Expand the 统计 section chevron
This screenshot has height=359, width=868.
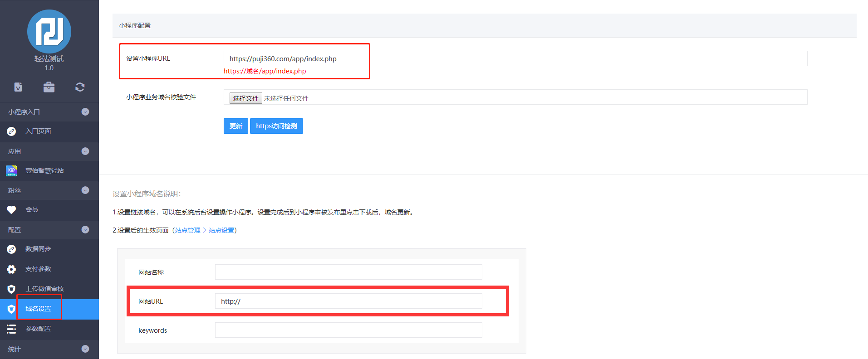click(85, 349)
